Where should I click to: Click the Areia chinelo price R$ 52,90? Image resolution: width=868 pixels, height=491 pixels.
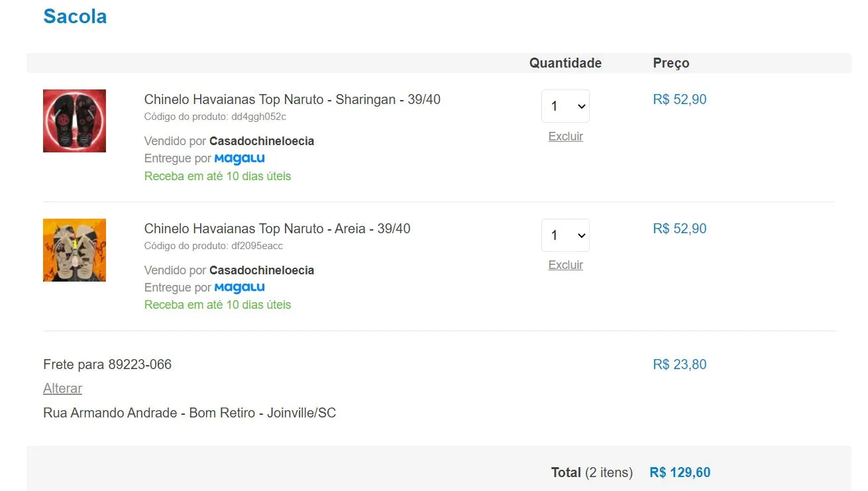point(680,228)
